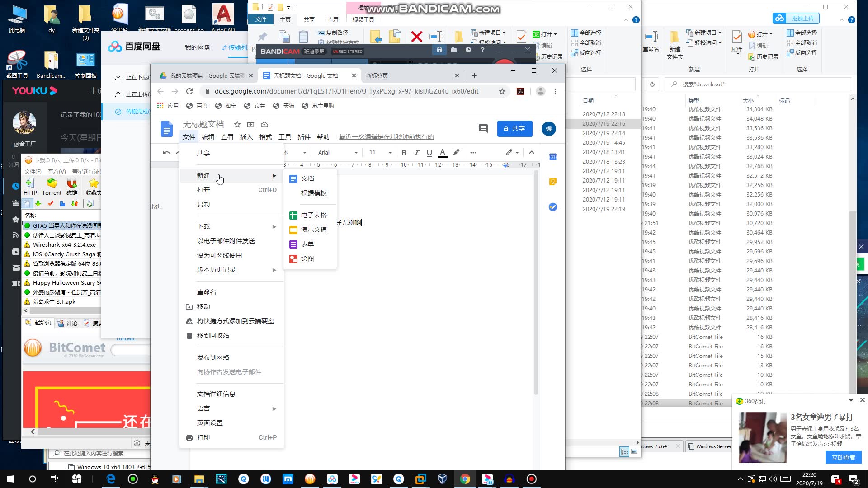Expand the 版本历史记录 submenu

(231, 270)
